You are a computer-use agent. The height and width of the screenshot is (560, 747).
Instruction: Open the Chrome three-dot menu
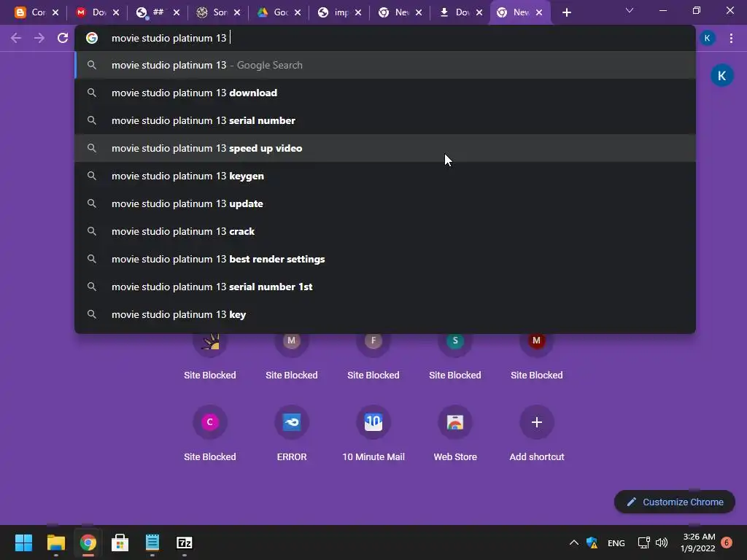point(731,39)
